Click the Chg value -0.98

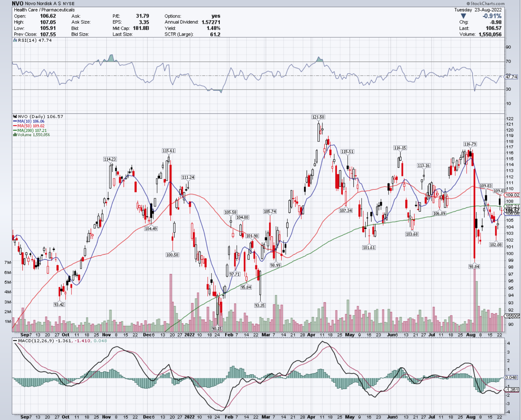(x=496, y=22)
